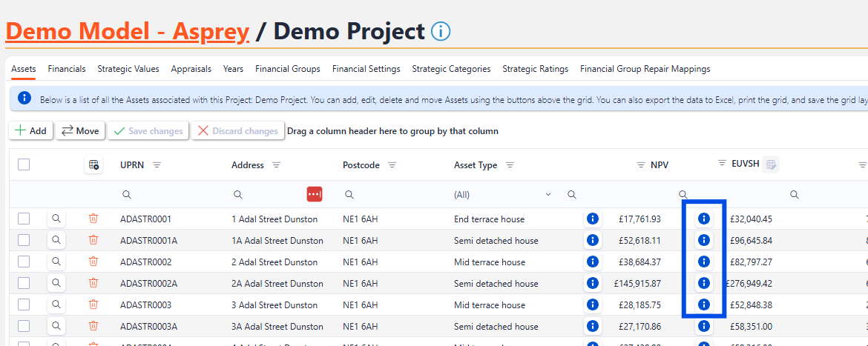Open the UPRN column filter menu

click(157, 165)
